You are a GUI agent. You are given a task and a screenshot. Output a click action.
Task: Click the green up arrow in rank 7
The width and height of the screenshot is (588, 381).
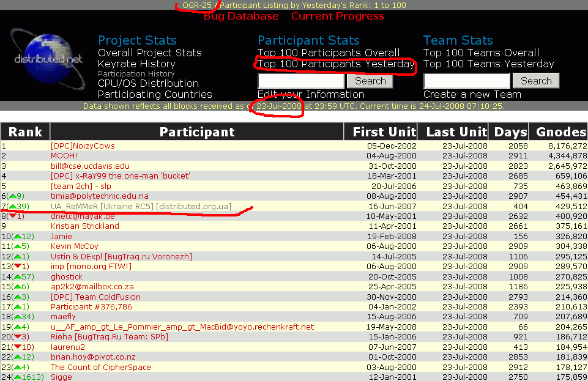click(x=13, y=207)
